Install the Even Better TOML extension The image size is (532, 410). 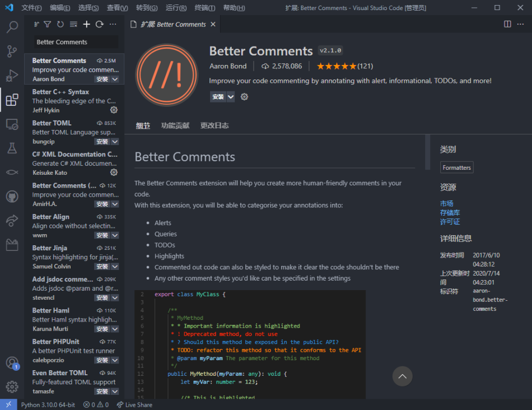pos(102,392)
